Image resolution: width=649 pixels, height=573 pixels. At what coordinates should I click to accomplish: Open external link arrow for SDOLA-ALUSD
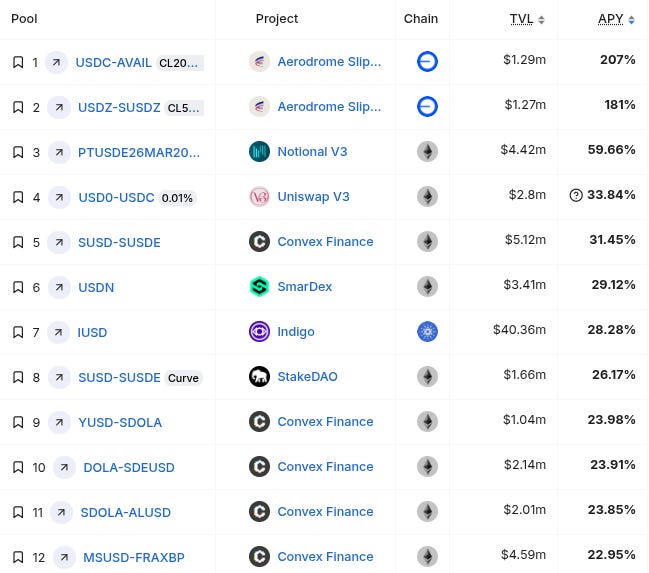click(x=61, y=513)
